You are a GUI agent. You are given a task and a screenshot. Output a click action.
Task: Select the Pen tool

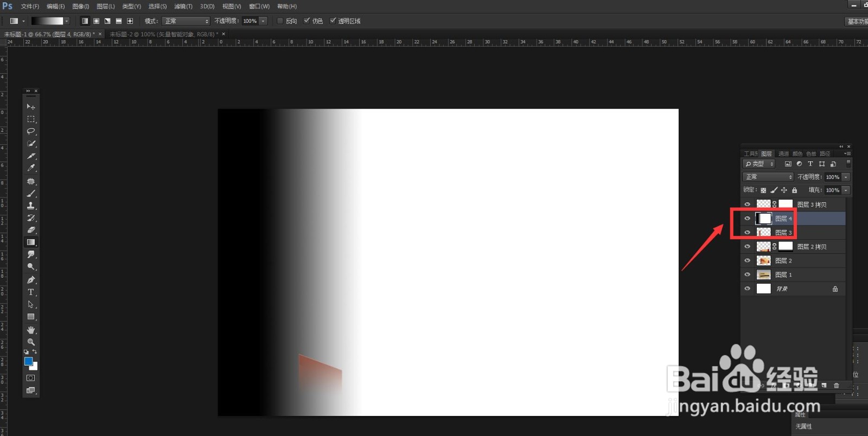pyautogui.click(x=31, y=280)
